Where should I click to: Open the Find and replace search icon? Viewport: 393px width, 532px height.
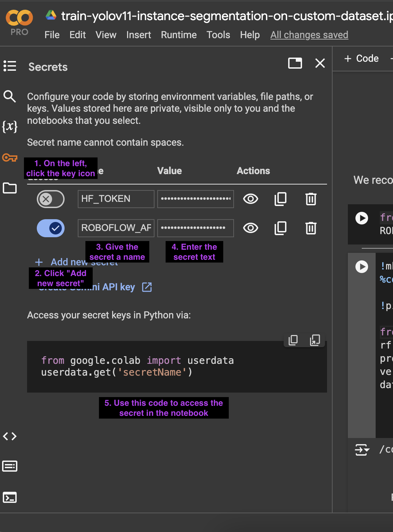(10, 96)
